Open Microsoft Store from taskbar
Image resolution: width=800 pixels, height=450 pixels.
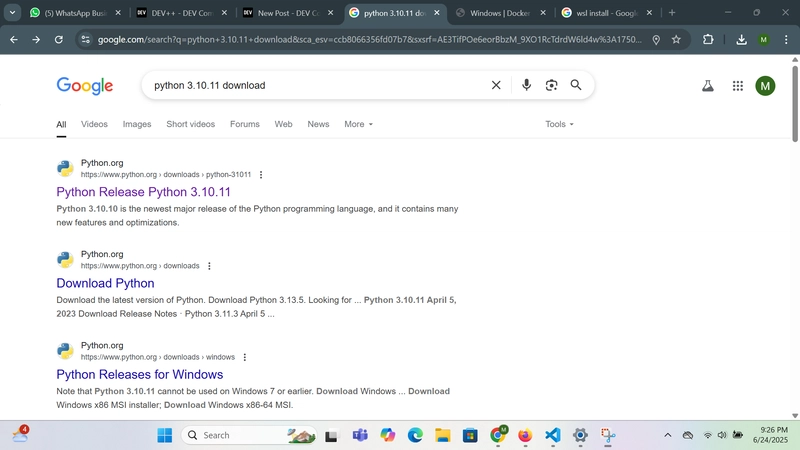click(x=470, y=435)
